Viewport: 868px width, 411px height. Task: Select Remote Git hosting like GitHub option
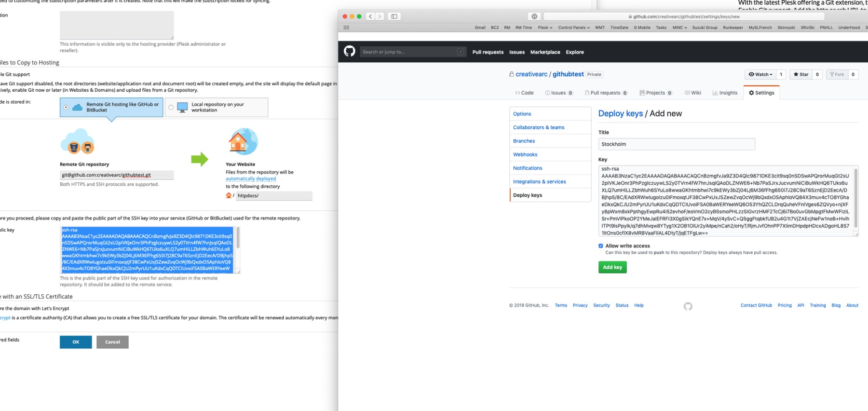(66, 107)
